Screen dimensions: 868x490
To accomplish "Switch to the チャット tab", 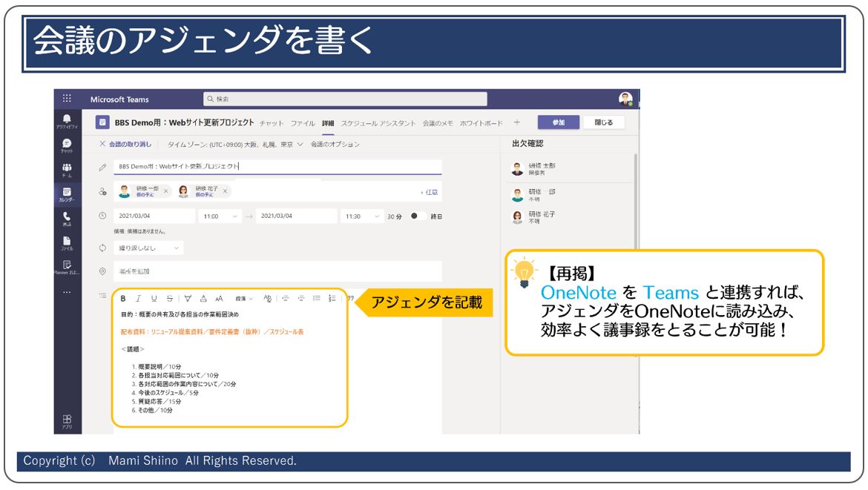I will pos(272,123).
